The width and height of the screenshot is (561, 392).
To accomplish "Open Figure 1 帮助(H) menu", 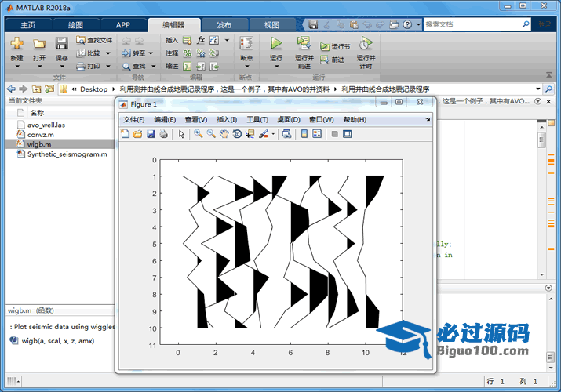I will [x=355, y=120].
